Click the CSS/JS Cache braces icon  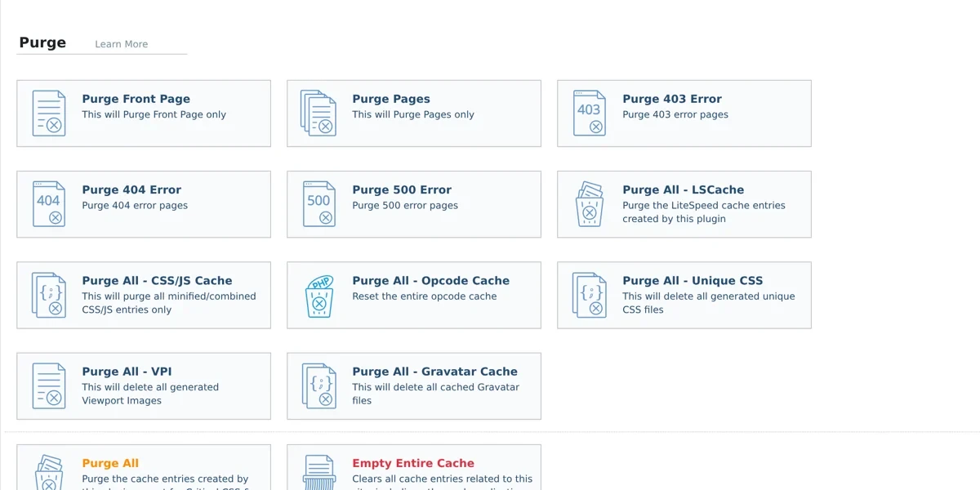tap(49, 295)
